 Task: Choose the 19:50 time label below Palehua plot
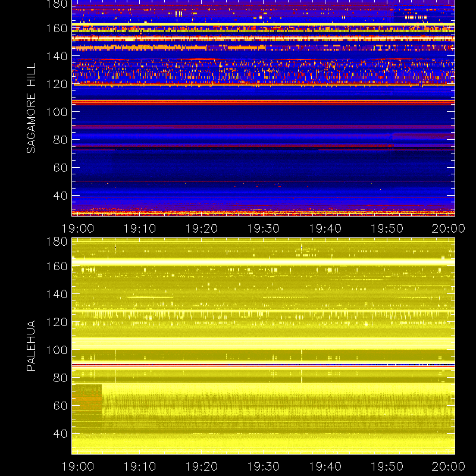click(x=387, y=466)
